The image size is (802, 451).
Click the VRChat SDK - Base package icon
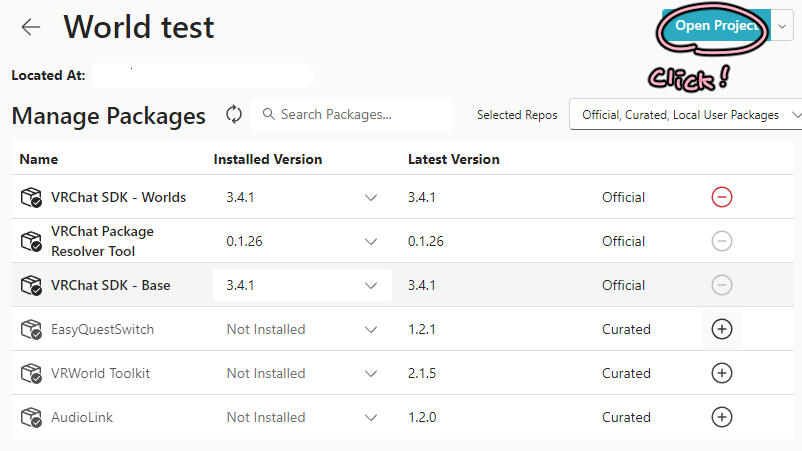[31, 285]
